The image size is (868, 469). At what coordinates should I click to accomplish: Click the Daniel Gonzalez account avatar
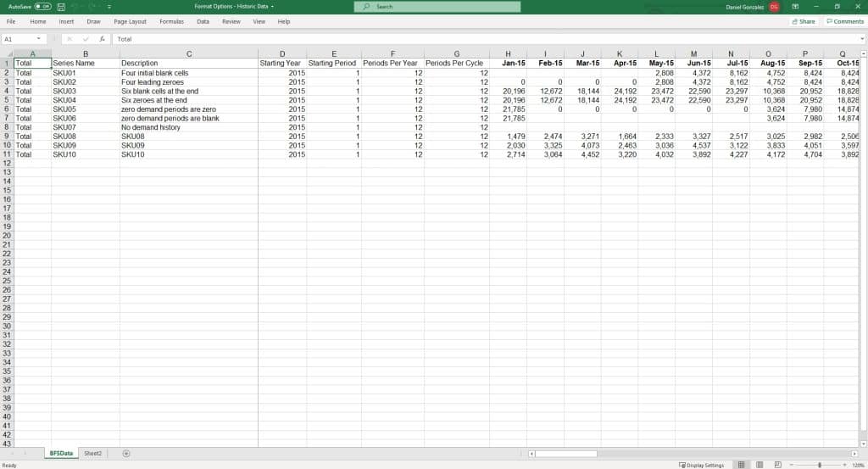tap(774, 7)
